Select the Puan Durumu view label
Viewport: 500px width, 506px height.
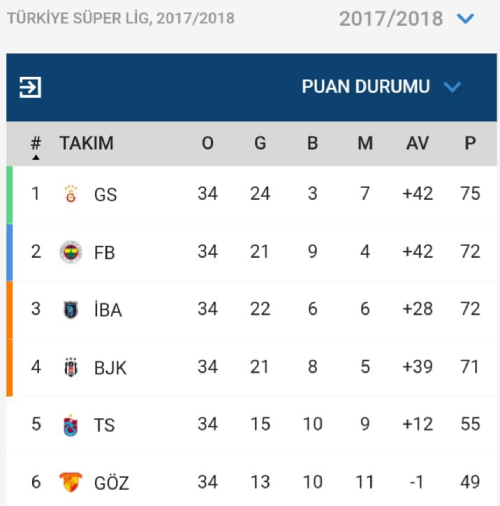[366, 87]
